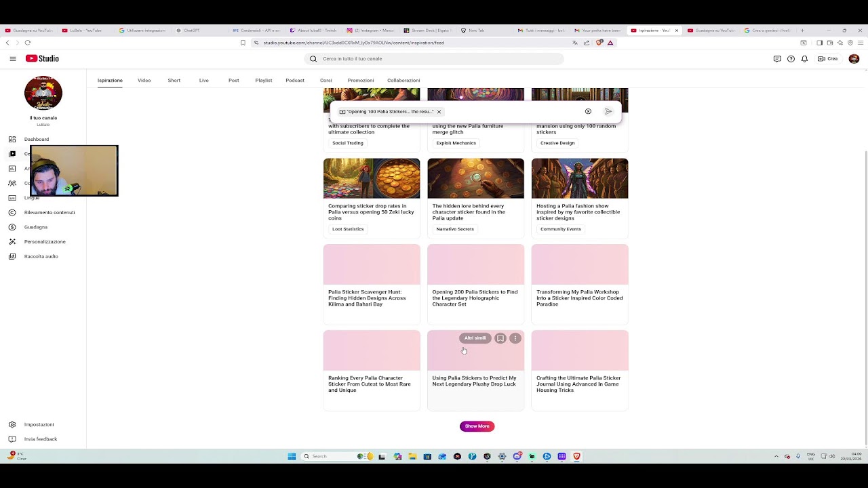This screenshot has width=868, height=488.
Task: Open the comments feedback icon in header
Action: click(777, 59)
